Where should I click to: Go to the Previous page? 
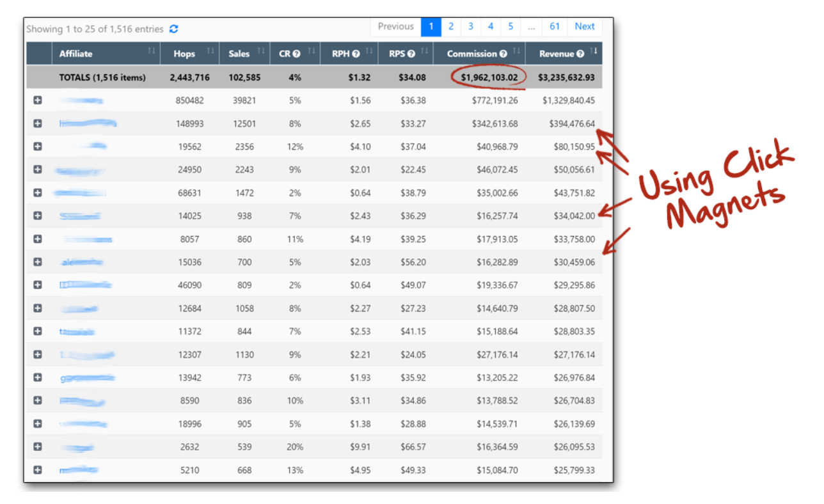tap(395, 26)
